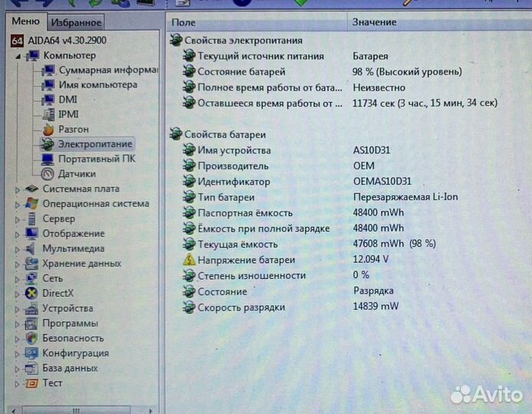532x414 pixels.
Task: Switch to the Избранное tab
Action: click(76, 22)
